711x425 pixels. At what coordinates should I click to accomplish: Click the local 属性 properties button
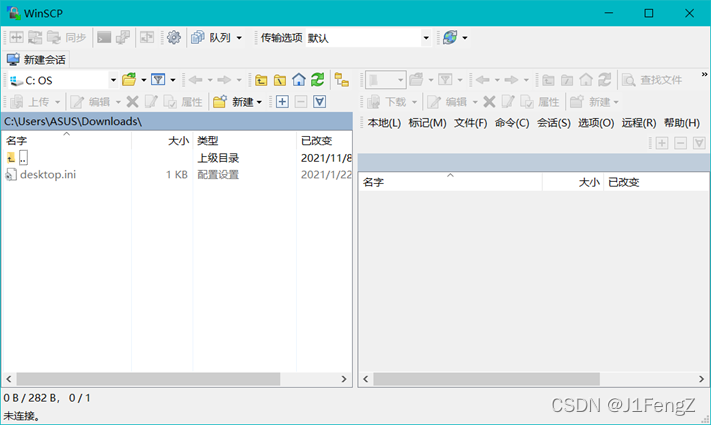[183, 102]
